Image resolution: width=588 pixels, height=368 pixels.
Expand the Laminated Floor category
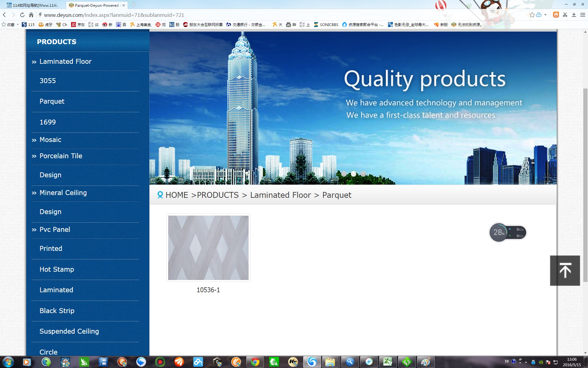tap(65, 61)
